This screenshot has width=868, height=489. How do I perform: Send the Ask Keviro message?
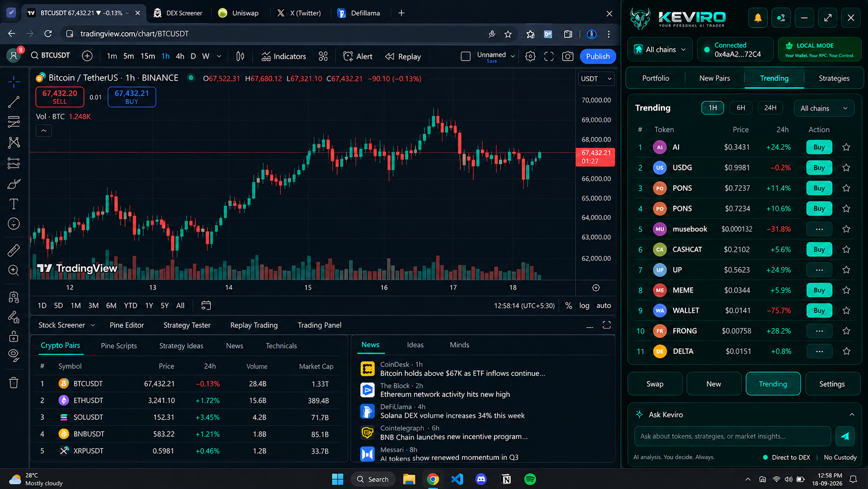click(x=845, y=436)
